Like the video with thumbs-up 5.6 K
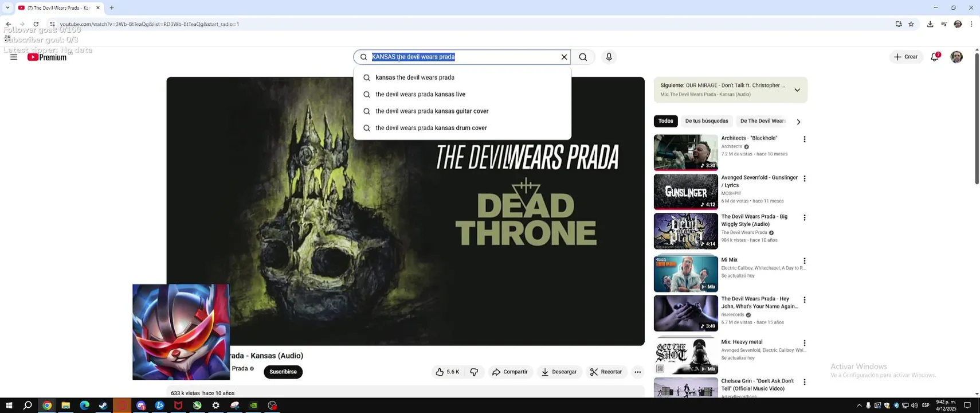The width and height of the screenshot is (980, 413). 447,372
